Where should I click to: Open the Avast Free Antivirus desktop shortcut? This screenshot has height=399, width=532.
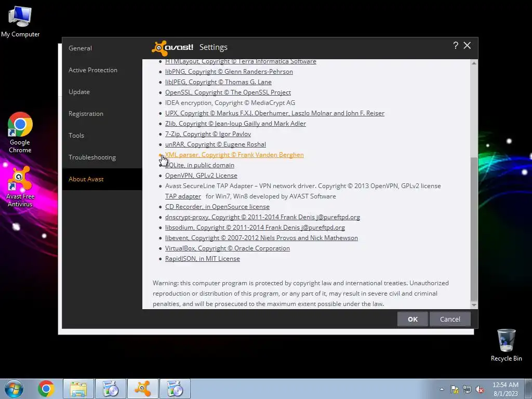pyautogui.click(x=20, y=187)
